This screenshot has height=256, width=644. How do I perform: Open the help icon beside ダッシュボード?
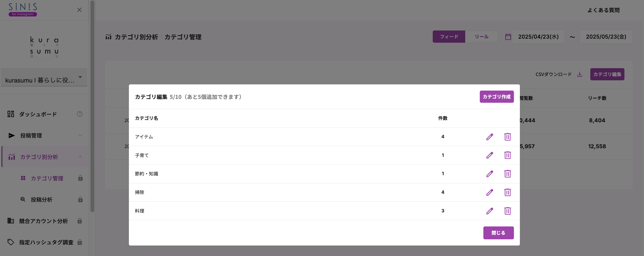coord(79,114)
